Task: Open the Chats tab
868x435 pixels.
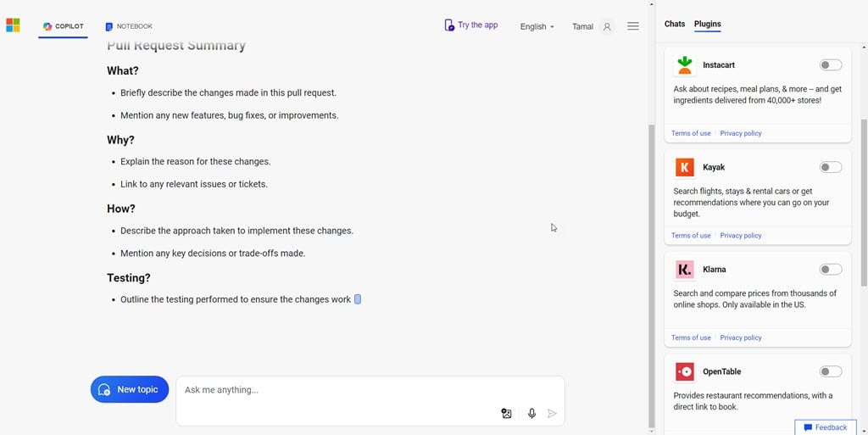Action: click(674, 24)
